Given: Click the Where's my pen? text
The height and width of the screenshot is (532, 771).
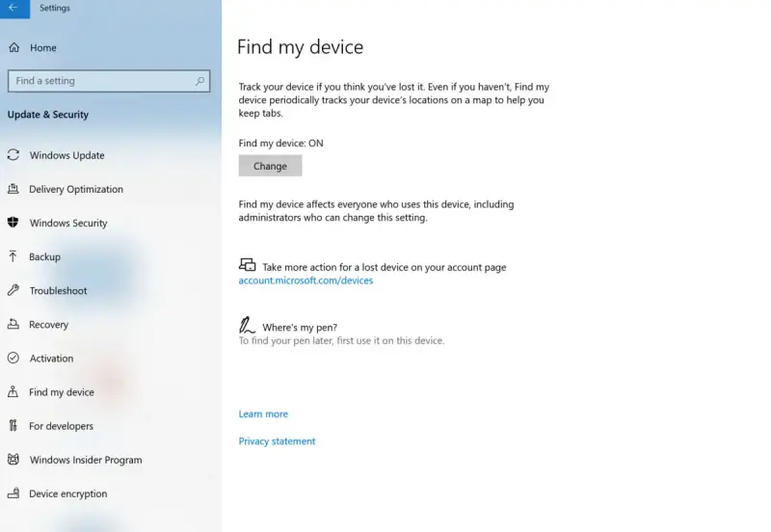Looking at the screenshot, I should click(x=300, y=328).
